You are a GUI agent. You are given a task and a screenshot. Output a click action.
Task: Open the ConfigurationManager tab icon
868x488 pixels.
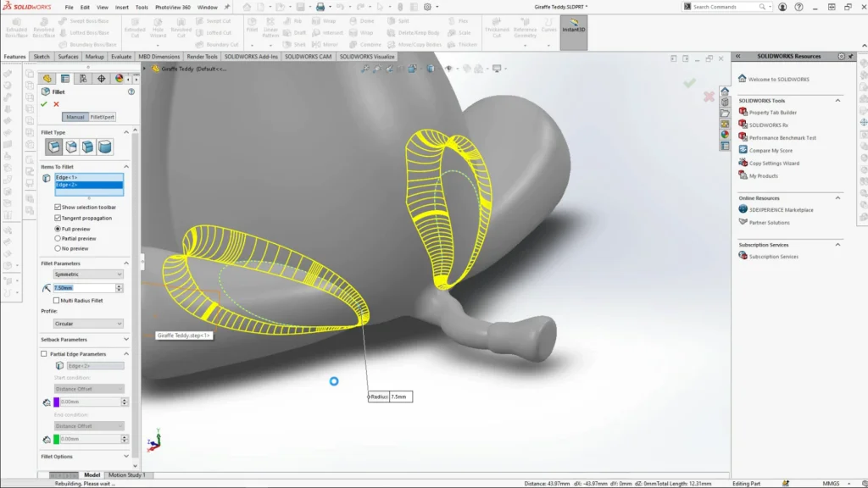click(83, 79)
